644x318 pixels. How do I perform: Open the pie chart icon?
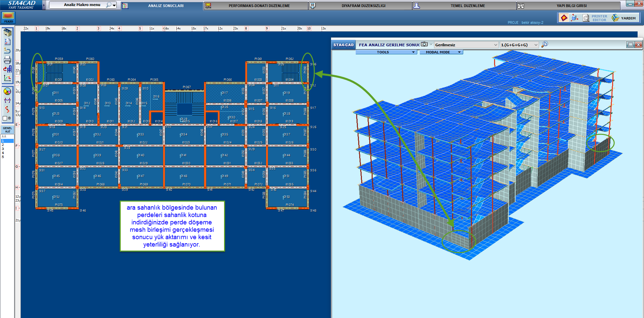(x=7, y=91)
